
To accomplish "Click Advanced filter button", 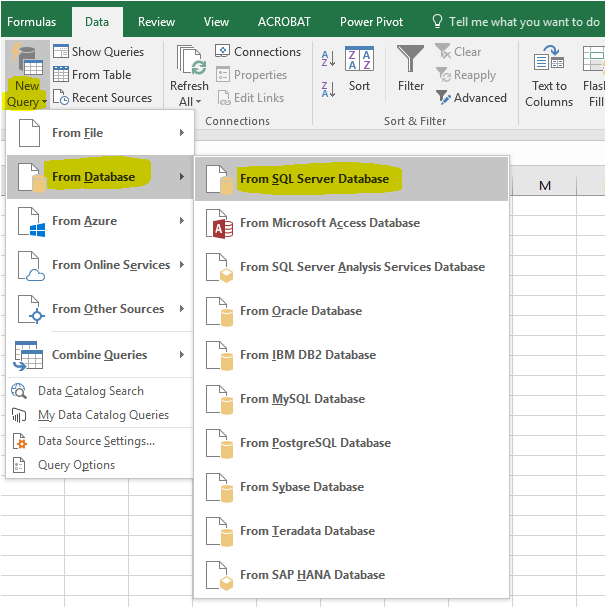I will click(471, 98).
